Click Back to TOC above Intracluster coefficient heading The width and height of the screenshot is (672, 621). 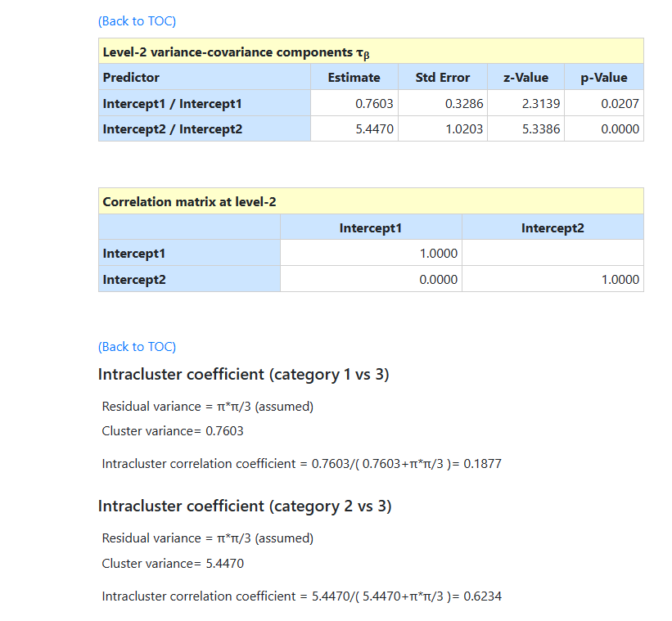pos(137,347)
